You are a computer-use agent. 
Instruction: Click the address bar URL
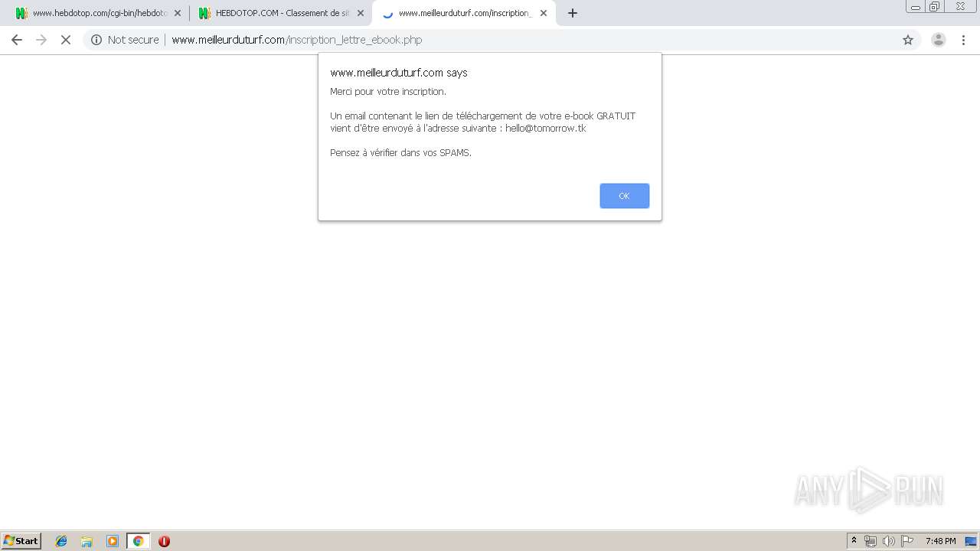[x=297, y=40]
